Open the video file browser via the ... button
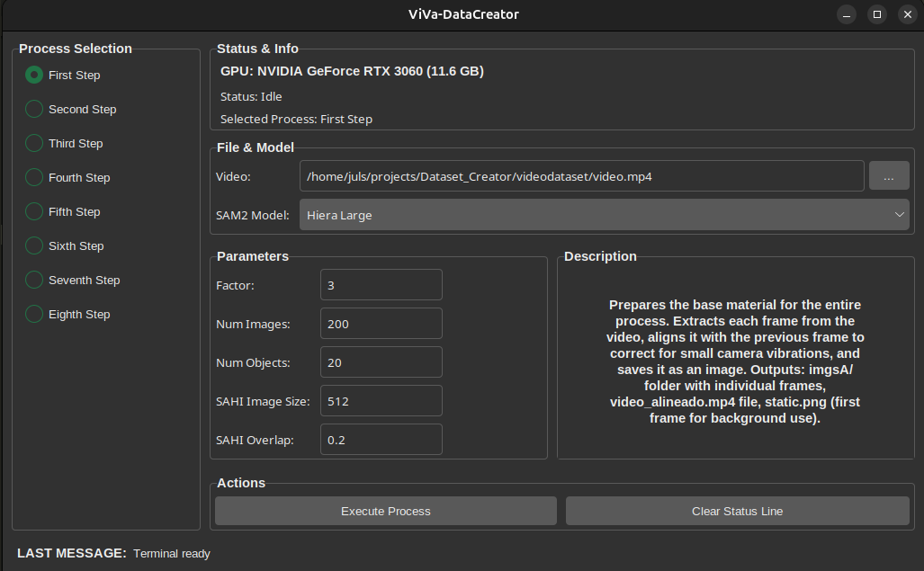 click(x=888, y=175)
